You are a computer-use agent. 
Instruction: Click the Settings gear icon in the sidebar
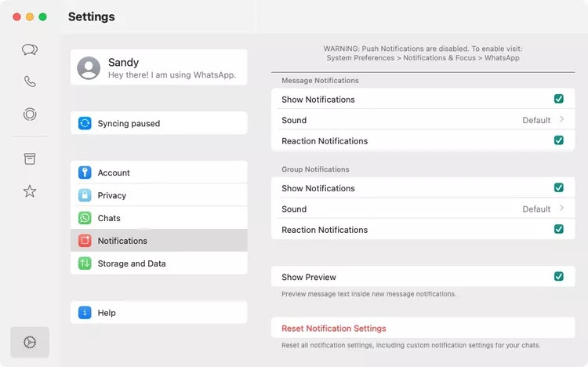click(x=30, y=342)
